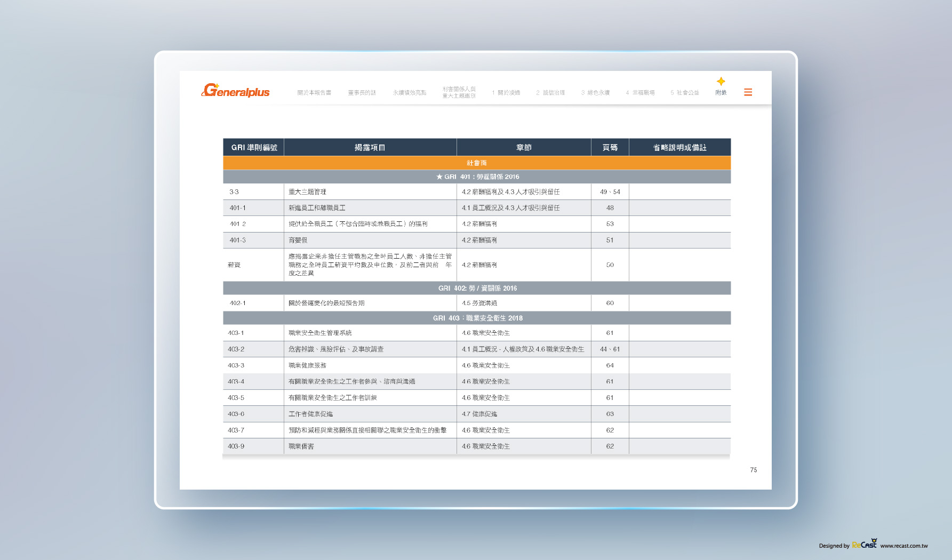Image resolution: width=952 pixels, height=560 pixels.
Task: Click the 揭露項目 column header
Action: (370, 147)
